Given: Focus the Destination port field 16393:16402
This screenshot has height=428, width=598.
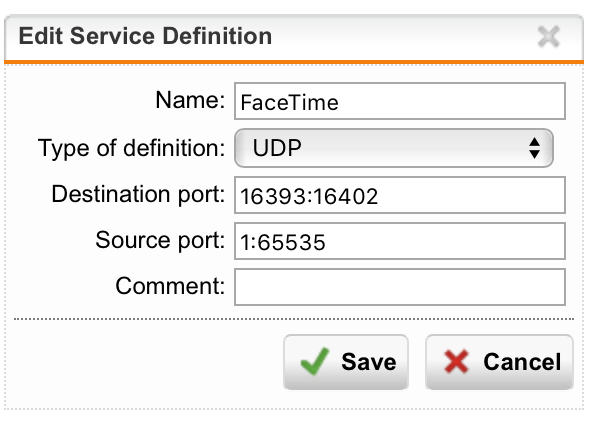Looking at the screenshot, I should 400,195.
